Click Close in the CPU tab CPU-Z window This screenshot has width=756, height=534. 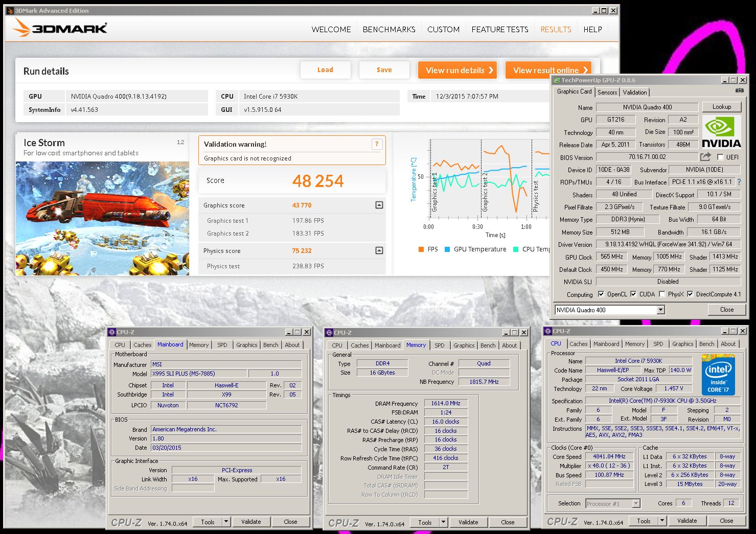coord(726,521)
